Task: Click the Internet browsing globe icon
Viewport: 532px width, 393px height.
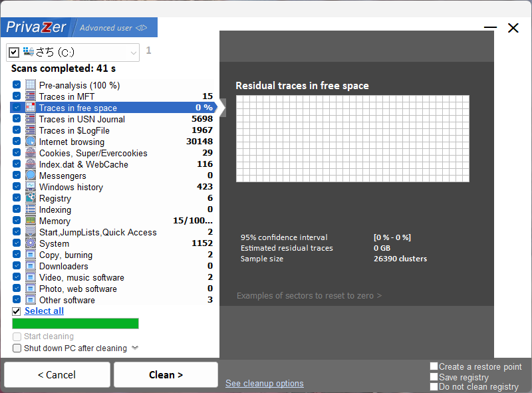Action: pyautogui.click(x=31, y=141)
